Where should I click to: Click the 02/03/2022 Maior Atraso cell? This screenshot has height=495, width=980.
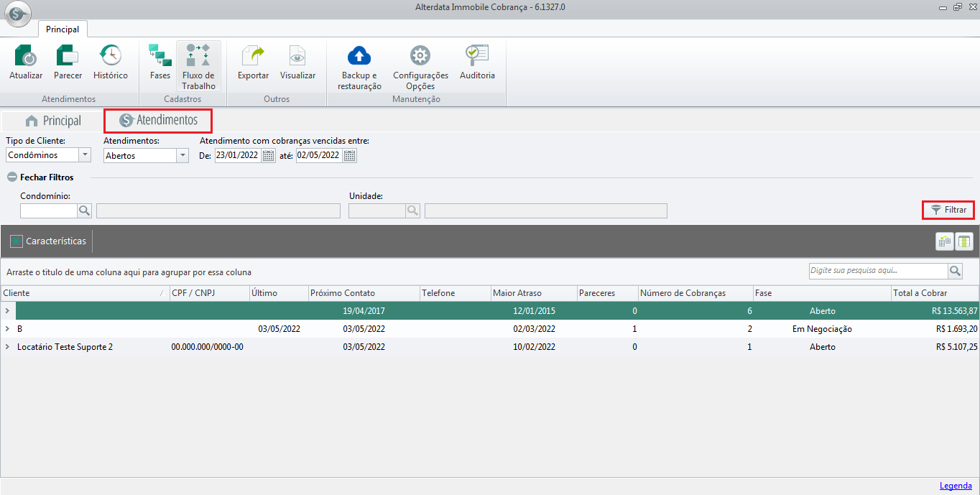(534, 329)
